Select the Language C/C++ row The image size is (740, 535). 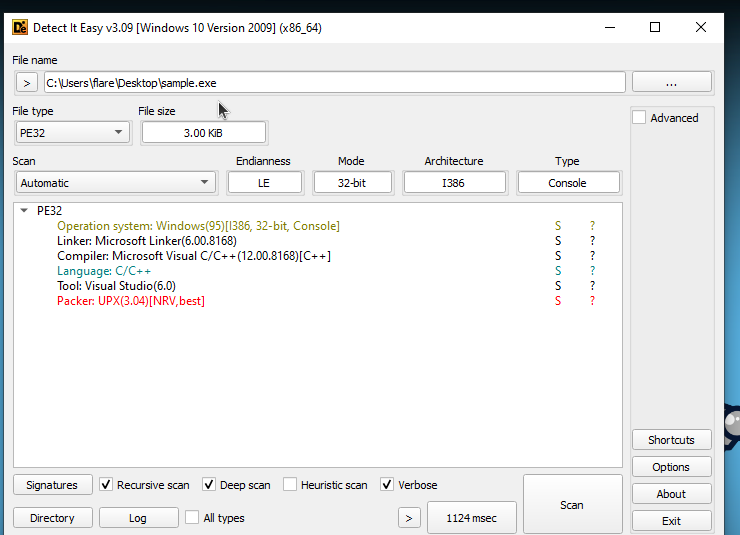pyautogui.click(x=104, y=271)
